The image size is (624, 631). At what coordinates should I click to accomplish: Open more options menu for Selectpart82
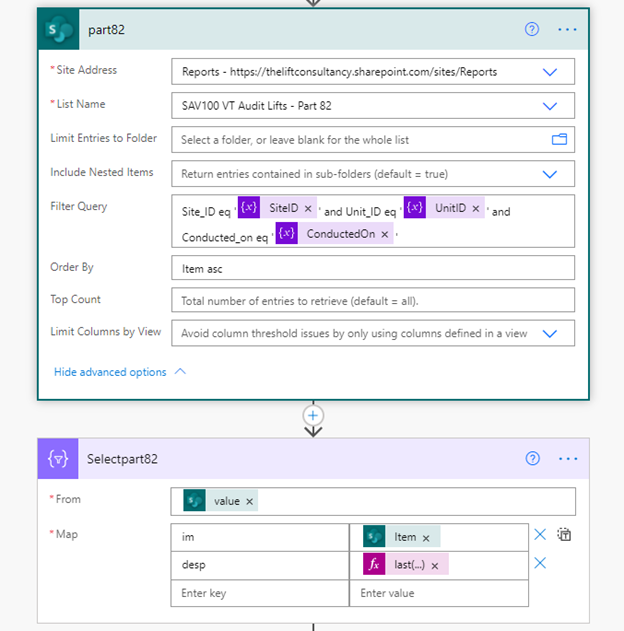click(567, 459)
